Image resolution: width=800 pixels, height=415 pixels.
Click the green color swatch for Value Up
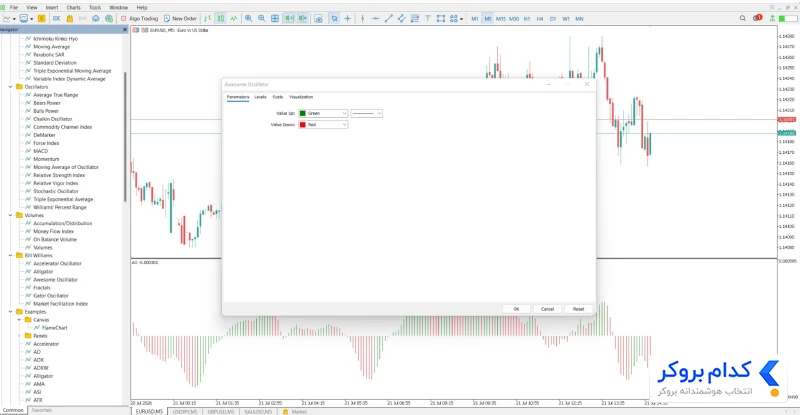(x=303, y=113)
